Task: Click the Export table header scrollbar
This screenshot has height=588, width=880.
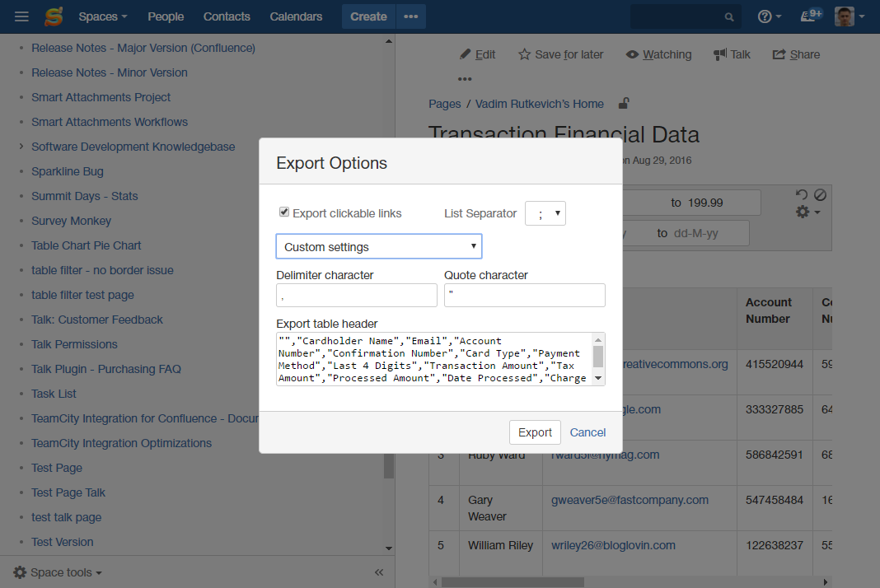Action: 598,357
